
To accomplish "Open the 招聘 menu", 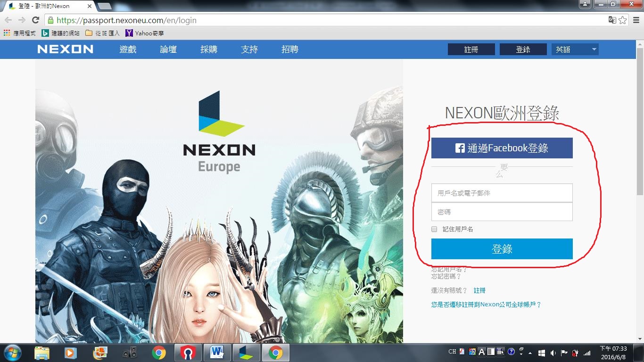I will point(290,49).
